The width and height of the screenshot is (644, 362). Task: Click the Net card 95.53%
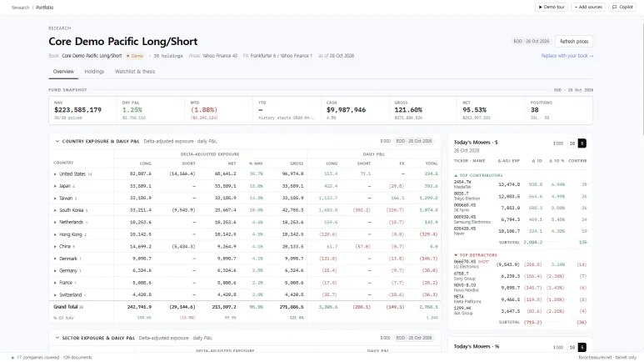[x=474, y=110]
